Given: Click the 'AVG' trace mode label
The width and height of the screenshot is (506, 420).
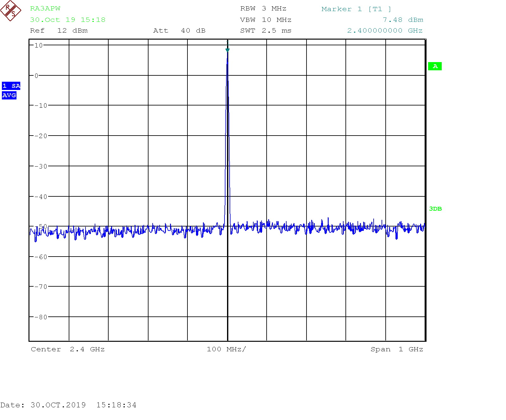Looking at the screenshot, I should tap(9, 95).
